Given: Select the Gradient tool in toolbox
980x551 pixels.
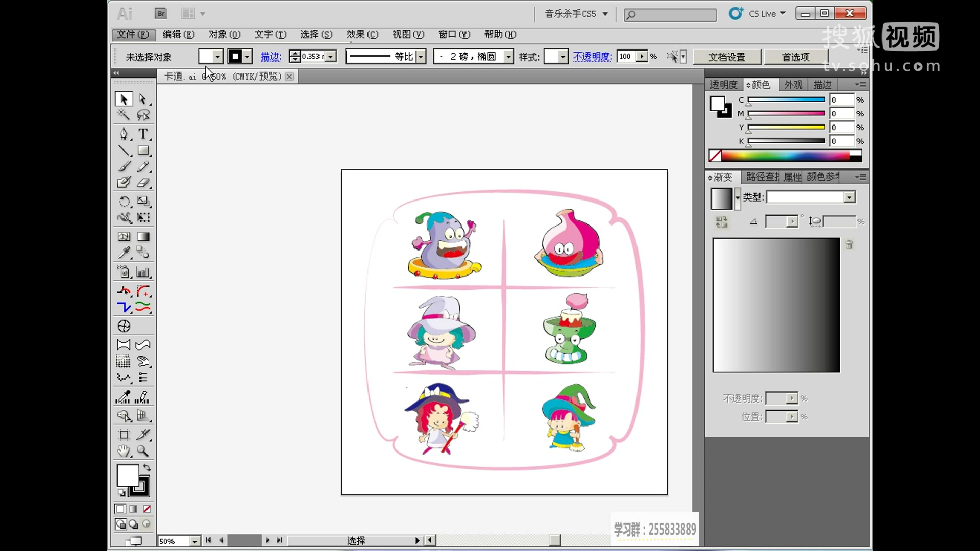Looking at the screenshot, I should (x=143, y=237).
